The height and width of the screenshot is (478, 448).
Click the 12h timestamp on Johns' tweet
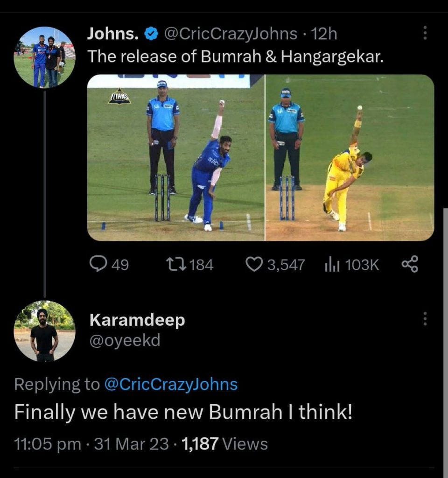[324, 34]
